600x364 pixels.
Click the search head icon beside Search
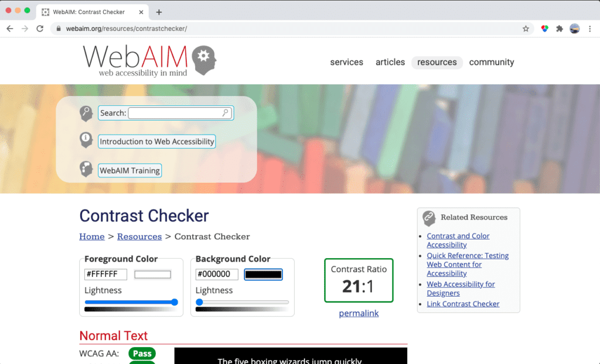coord(86,114)
